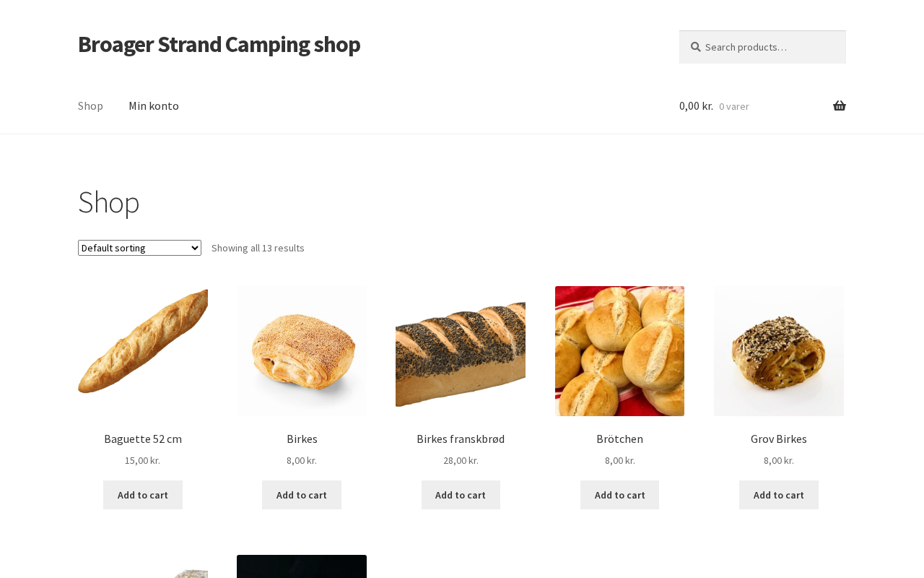This screenshot has width=924, height=578.
Task: Open the Grov Birkes product image
Action: point(778,351)
